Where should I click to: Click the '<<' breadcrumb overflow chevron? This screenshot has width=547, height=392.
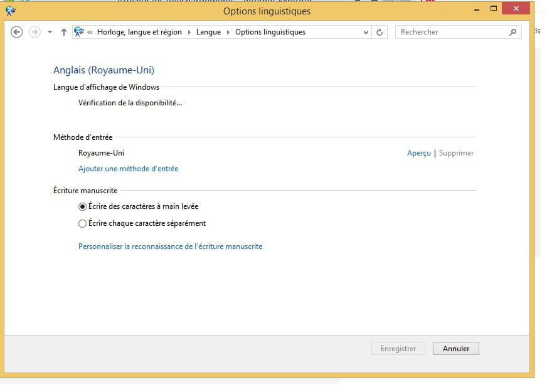(x=91, y=32)
